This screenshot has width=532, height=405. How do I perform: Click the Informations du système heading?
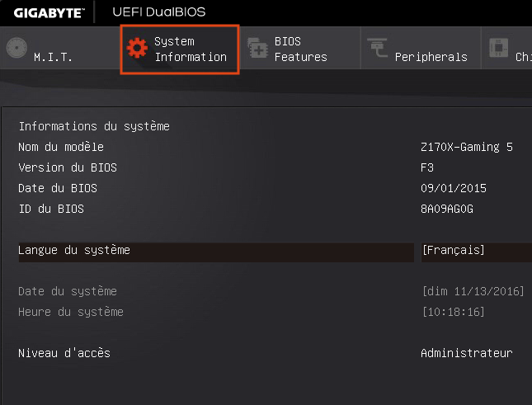point(94,126)
